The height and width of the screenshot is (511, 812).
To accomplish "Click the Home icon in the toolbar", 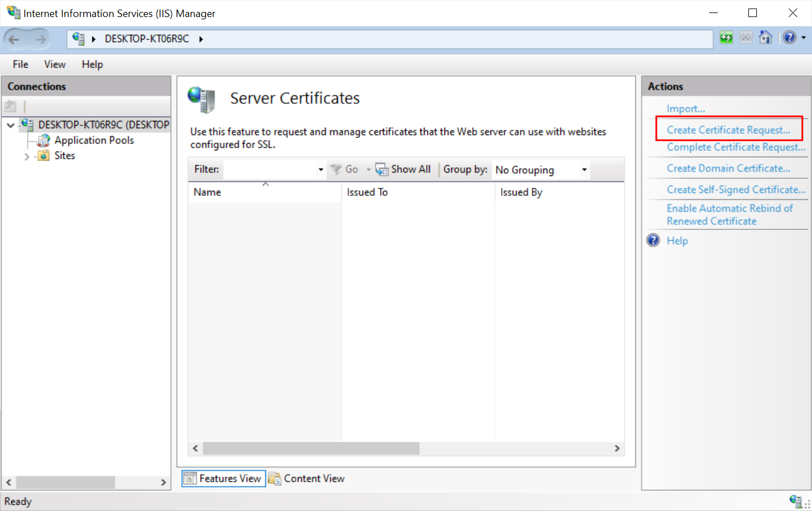I will [x=765, y=38].
